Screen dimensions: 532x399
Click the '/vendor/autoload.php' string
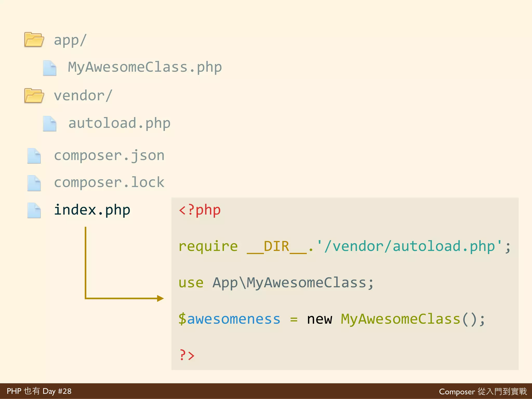tap(409, 246)
